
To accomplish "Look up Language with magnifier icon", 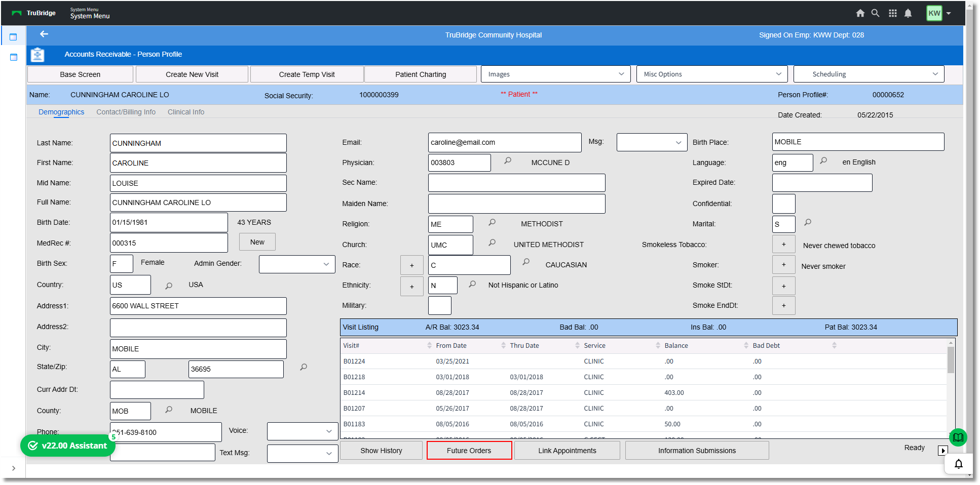I will tap(823, 160).
